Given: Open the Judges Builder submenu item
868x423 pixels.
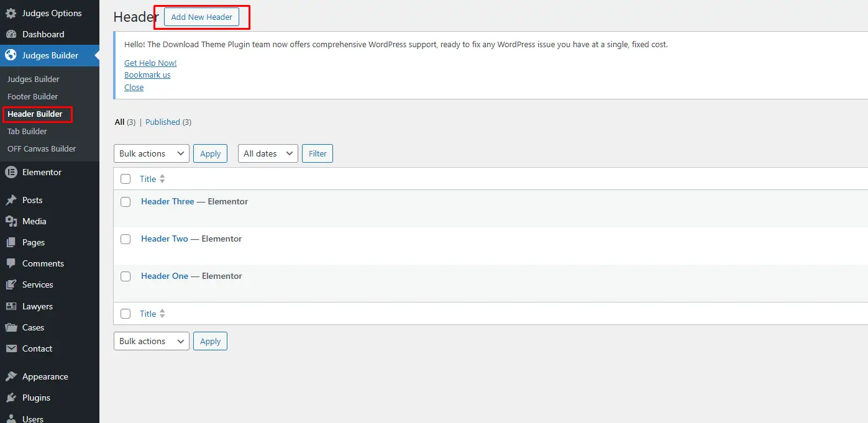Looking at the screenshot, I should pyautogui.click(x=34, y=79).
